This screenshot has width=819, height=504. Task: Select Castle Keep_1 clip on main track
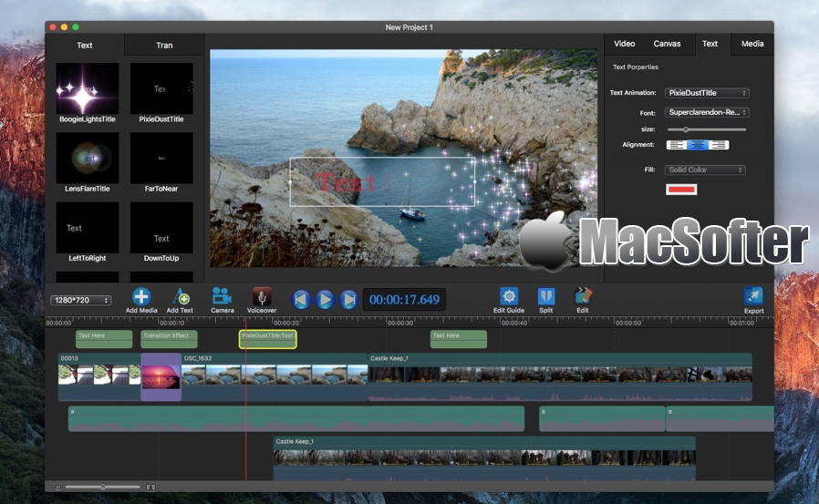560,376
